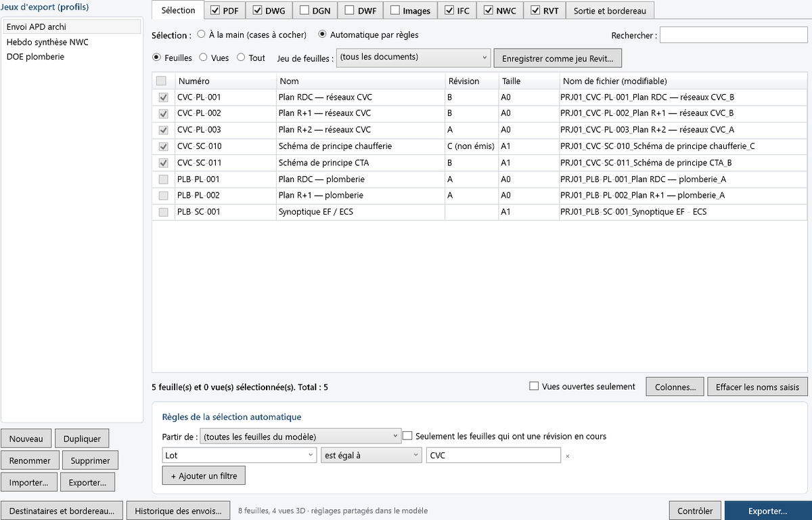
Task: Open 'Historique des envois...'
Action: (x=179, y=511)
